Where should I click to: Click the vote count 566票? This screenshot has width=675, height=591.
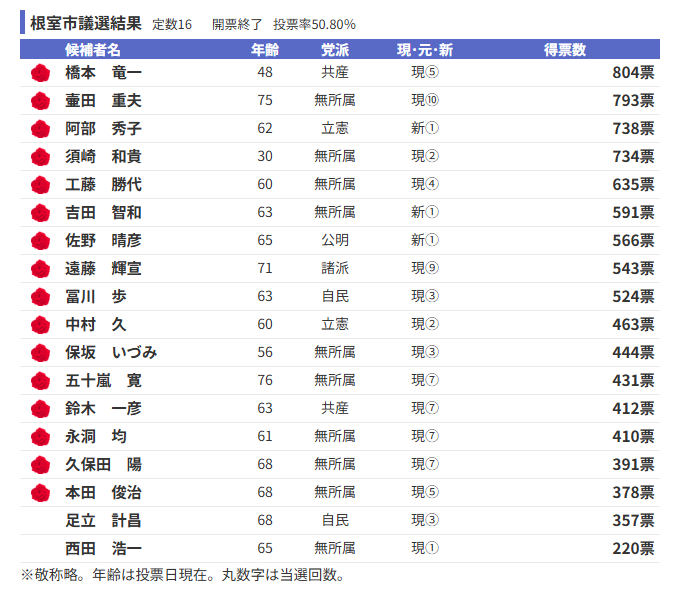[x=633, y=240]
